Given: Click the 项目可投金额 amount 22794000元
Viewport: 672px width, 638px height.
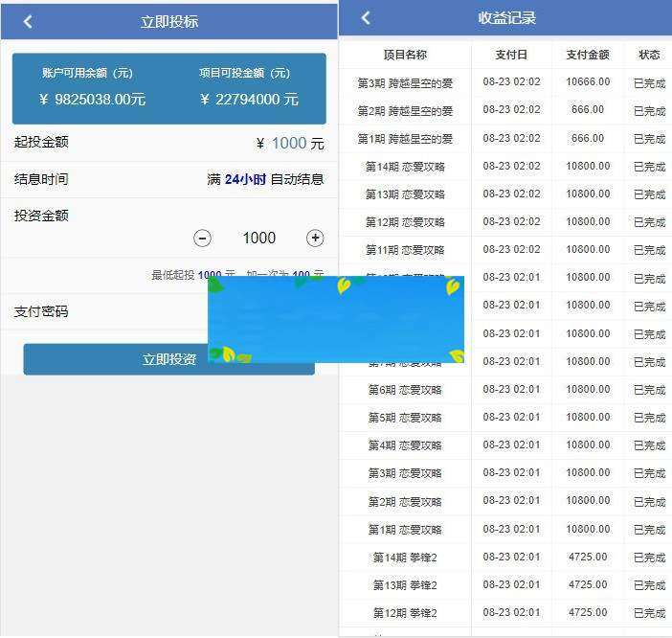Looking at the screenshot, I should pyautogui.click(x=249, y=99).
